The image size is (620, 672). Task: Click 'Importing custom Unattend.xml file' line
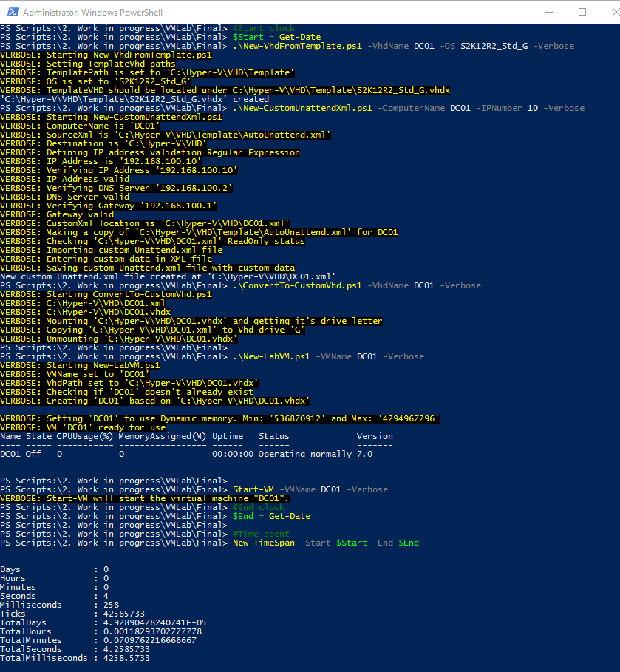click(112, 250)
